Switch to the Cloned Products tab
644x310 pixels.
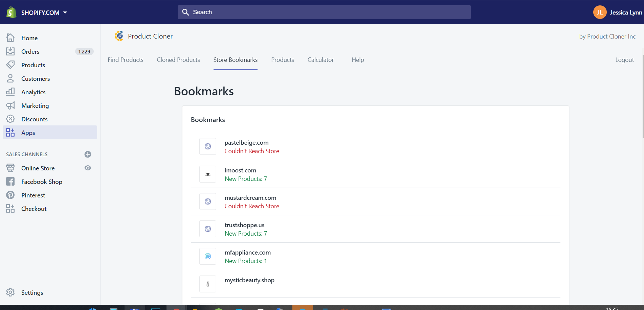(178, 60)
